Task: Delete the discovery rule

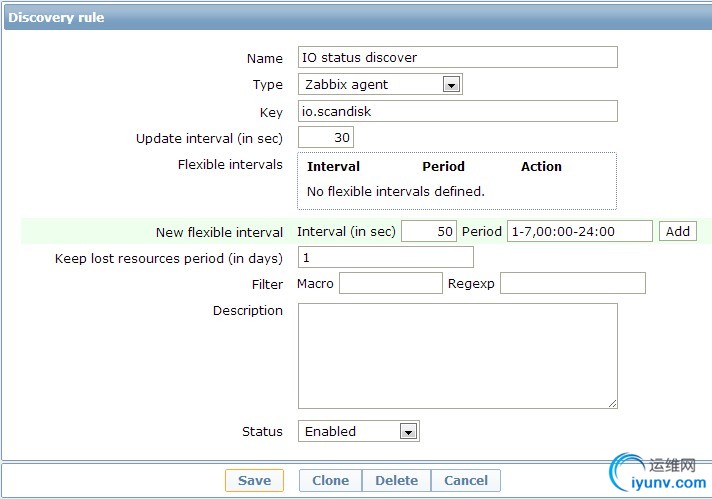Action: [x=396, y=480]
